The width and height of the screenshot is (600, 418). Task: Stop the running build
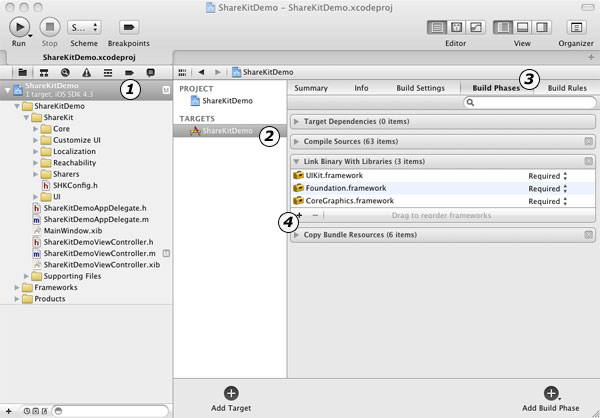click(x=50, y=27)
